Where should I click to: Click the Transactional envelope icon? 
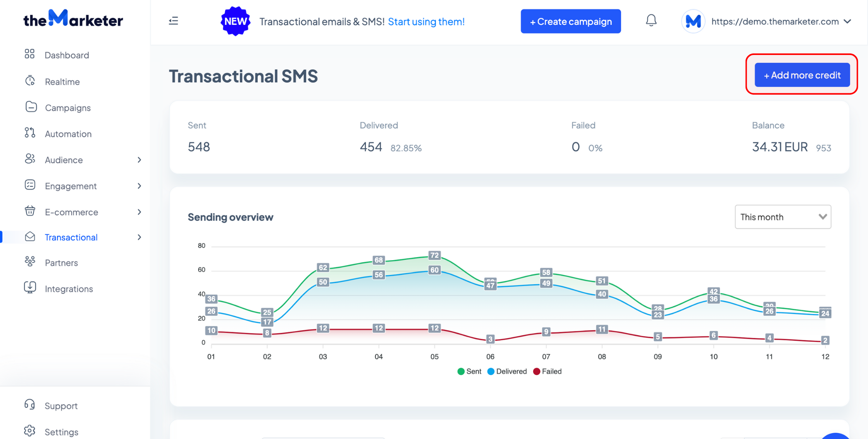(x=30, y=236)
